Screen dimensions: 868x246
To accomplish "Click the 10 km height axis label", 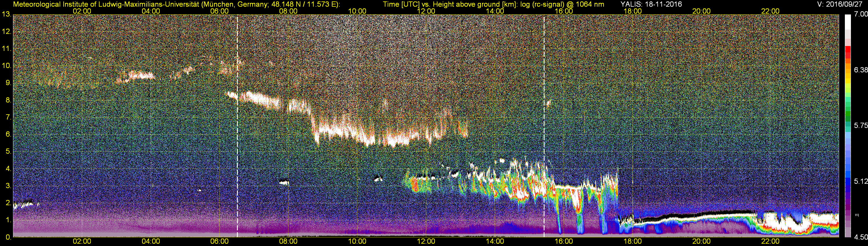I will pos(6,66).
